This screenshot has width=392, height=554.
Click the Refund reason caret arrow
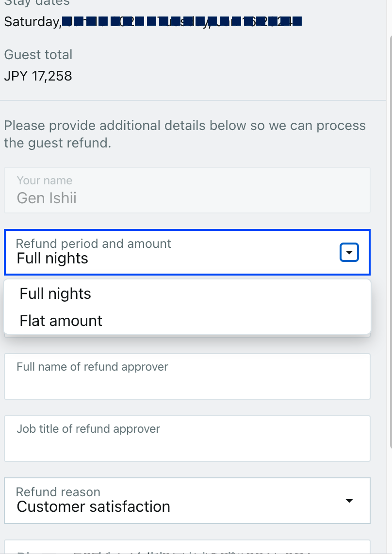pyautogui.click(x=349, y=501)
